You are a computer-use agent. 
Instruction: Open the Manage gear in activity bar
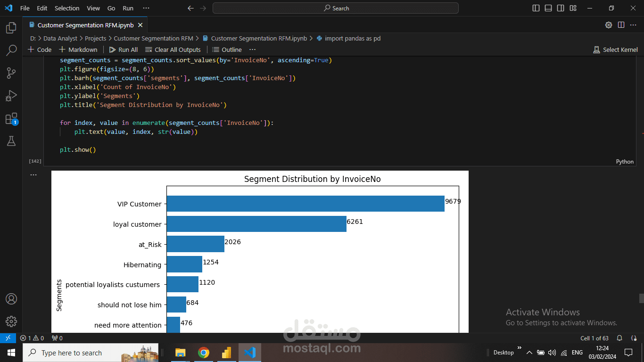11,321
